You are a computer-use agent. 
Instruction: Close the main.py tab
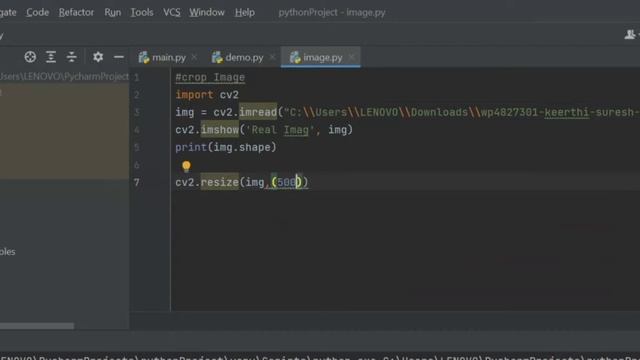(x=194, y=58)
